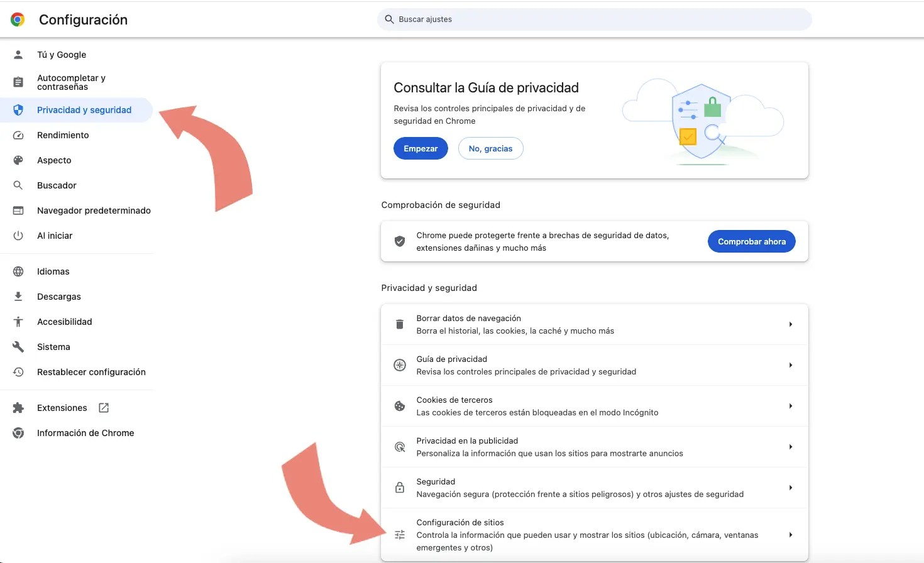Image resolution: width=924 pixels, height=563 pixels.
Task: Click the trash icon for Borrar datos de navegación
Action: point(400,324)
